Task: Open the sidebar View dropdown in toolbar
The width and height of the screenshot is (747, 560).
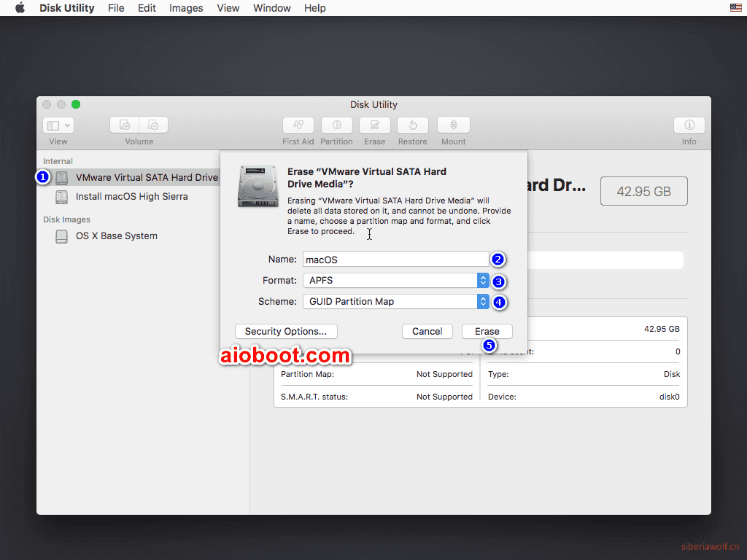Action: [x=58, y=125]
